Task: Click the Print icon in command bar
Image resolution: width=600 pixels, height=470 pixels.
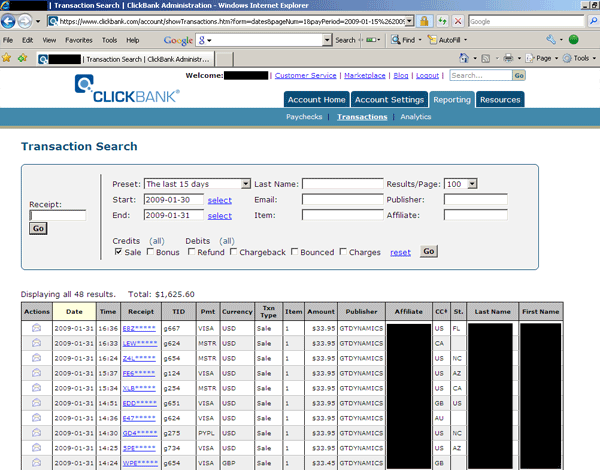Action: (x=508, y=58)
